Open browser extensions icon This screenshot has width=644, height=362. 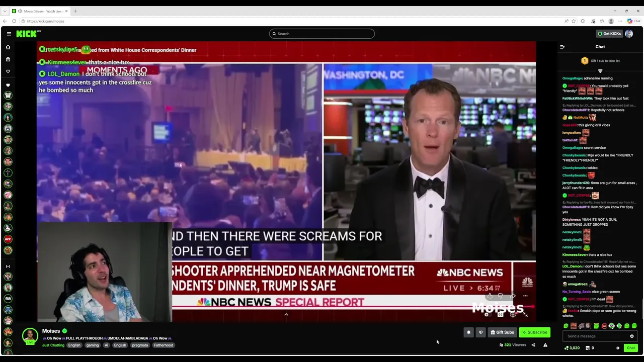point(583,21)
